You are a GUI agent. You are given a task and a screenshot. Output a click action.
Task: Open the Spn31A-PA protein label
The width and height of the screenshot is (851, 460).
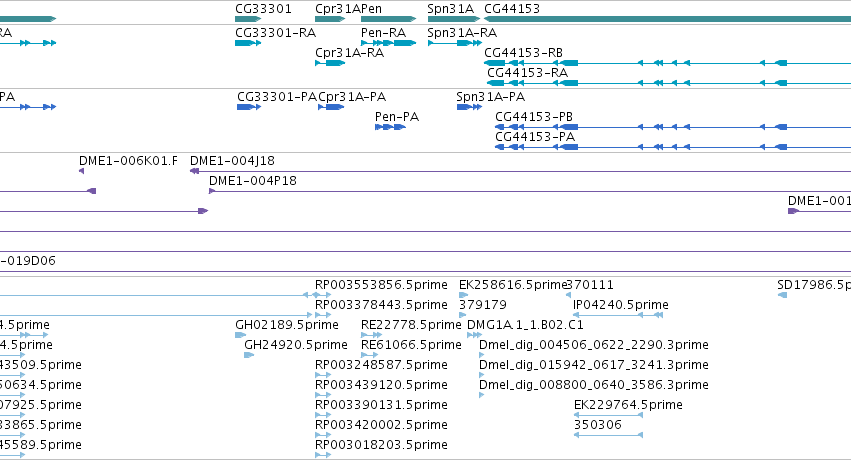(x=491, y=97)
